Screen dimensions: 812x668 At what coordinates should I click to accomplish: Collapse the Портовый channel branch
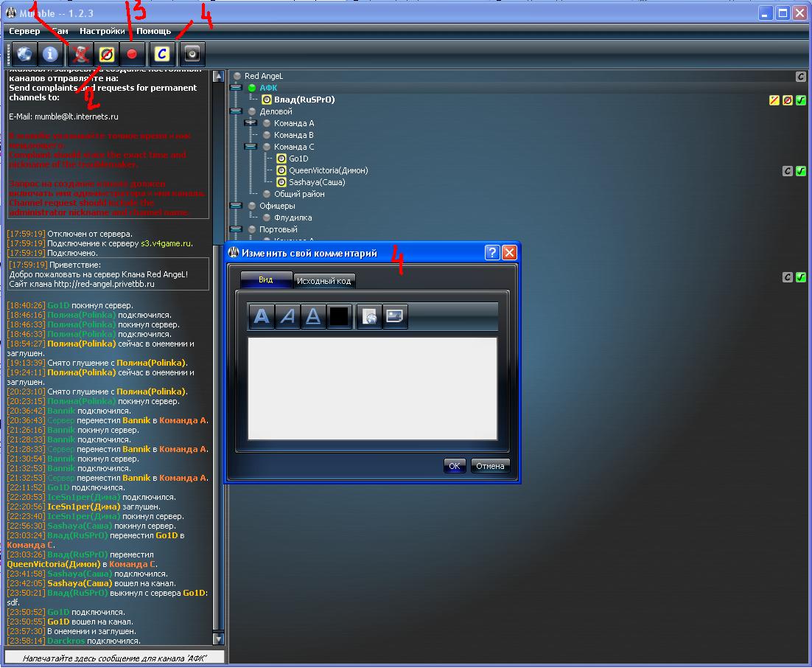pyautogui.click(x=236, y=229)
